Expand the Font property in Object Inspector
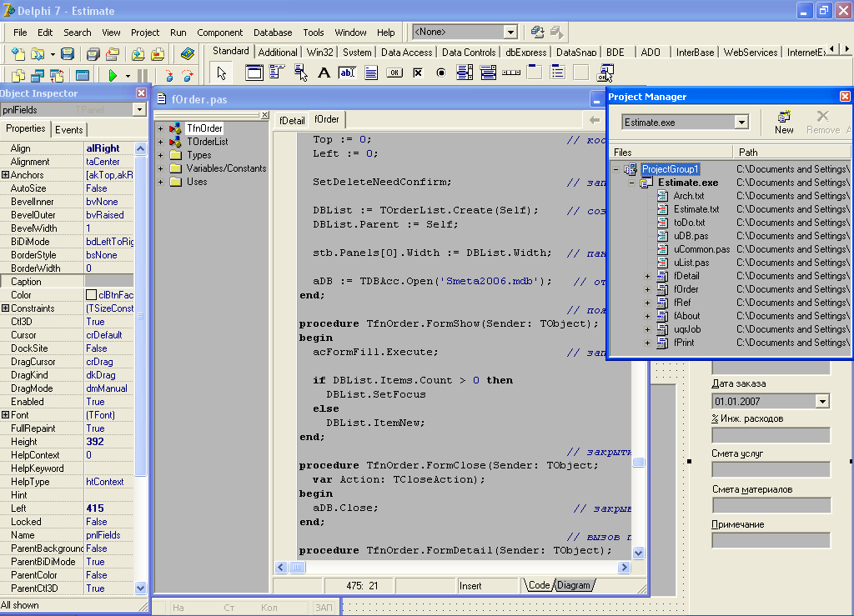The width and height of the screenshot is (854, 616). point(6,415)
